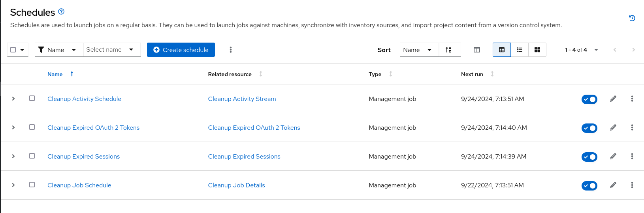Switch to card view icon
644x213 pixels.
537,50
